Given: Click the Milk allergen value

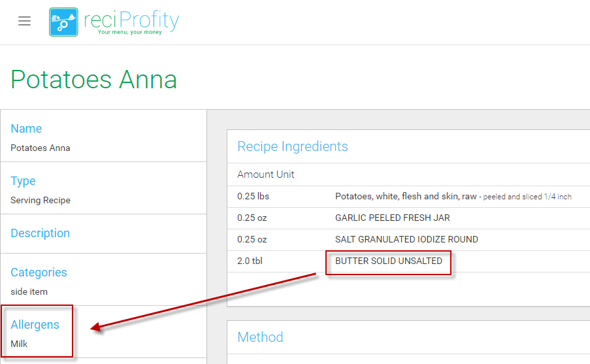Looking at the screenshot, I should 19,344.
